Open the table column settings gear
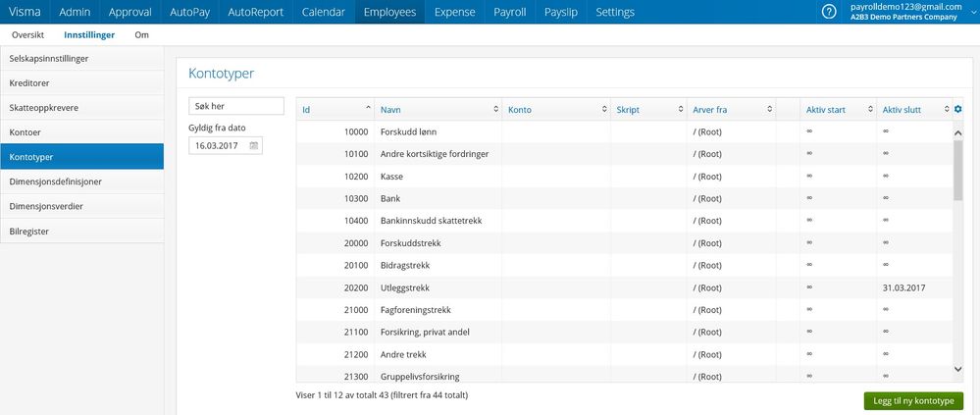 pyautogui.click(x=957, y=109)
